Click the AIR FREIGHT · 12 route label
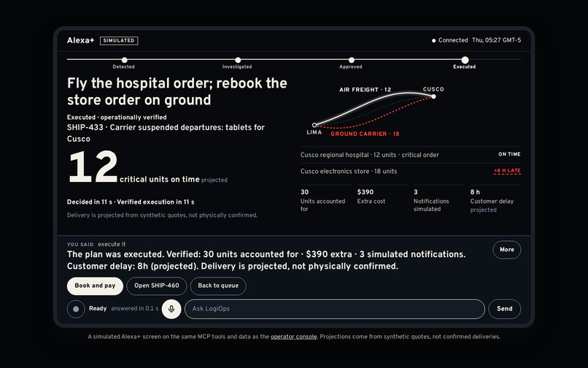The width and height of the screenshot is (588, 368). pyautogui.click(x=365, y=90)
